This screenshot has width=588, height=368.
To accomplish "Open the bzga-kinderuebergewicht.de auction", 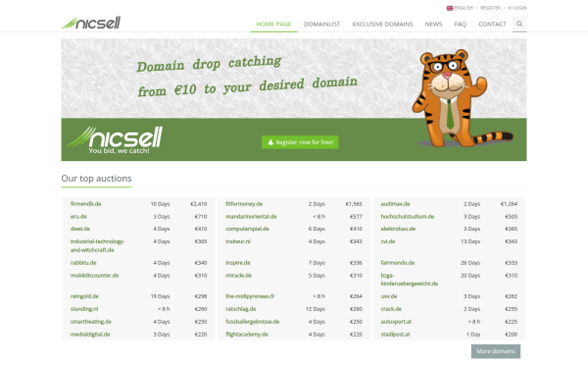I will point(409,280).
